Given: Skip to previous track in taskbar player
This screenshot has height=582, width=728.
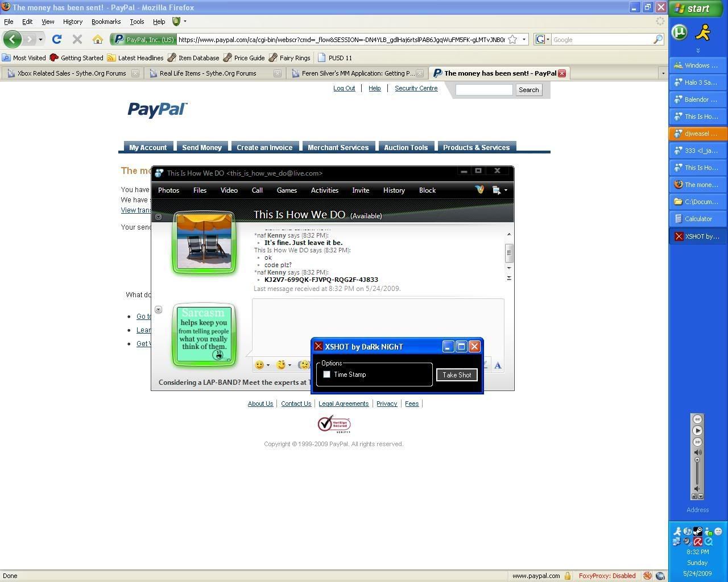Looking at the screenshot, I should 697,419.
